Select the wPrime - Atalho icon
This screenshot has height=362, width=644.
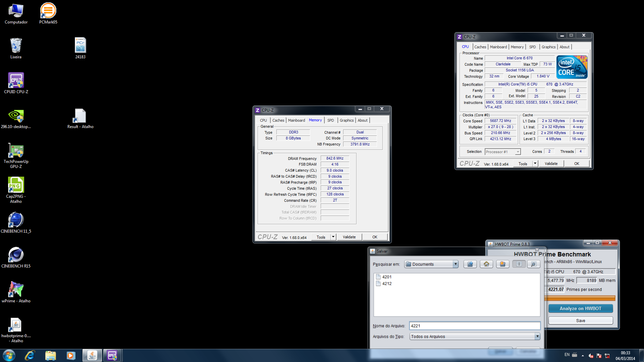16,293
